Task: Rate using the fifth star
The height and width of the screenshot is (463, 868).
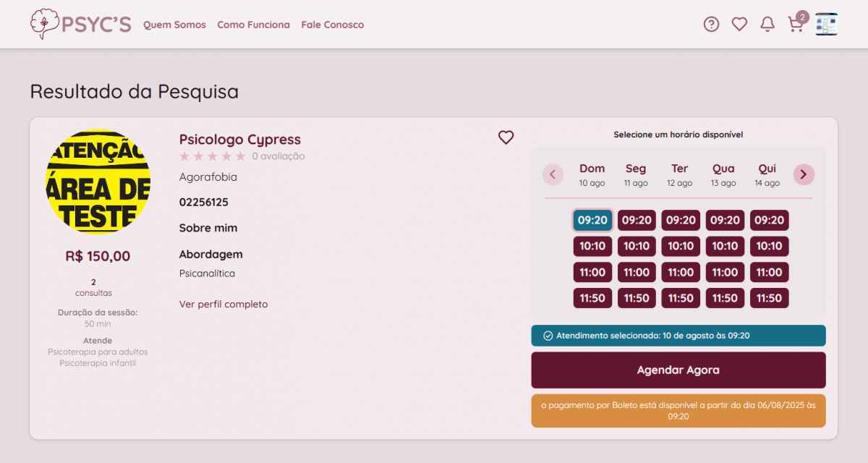Action: point(240,156)
